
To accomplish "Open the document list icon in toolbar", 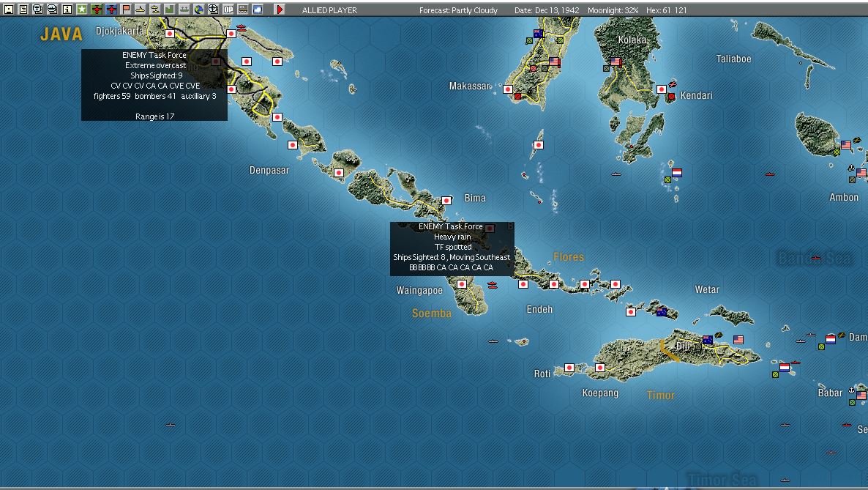I will [23, 10].
